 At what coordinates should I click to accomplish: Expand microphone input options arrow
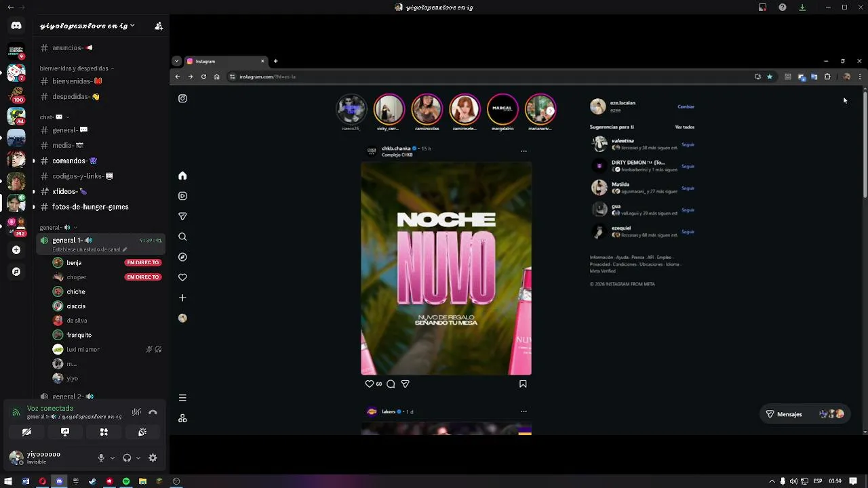pyautogui.click(x=113, y=458)
